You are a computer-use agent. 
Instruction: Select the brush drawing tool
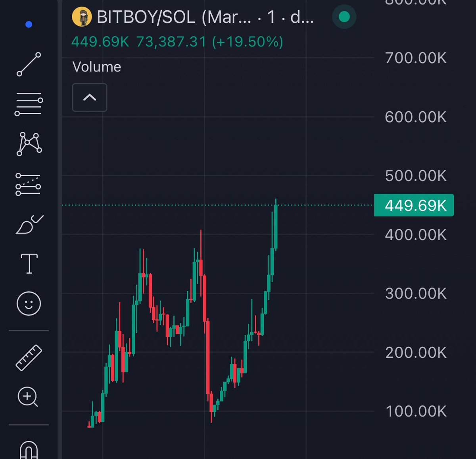29,224
